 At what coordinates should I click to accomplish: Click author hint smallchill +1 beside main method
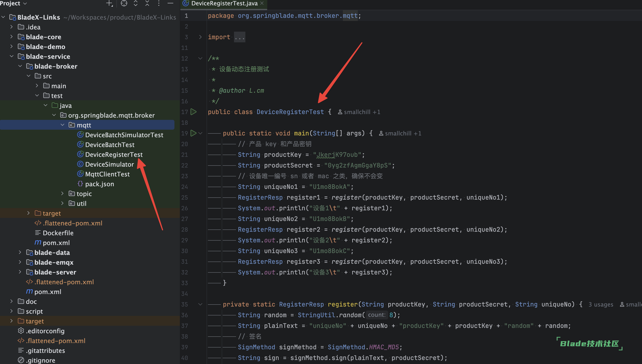[x=400, y=133]
